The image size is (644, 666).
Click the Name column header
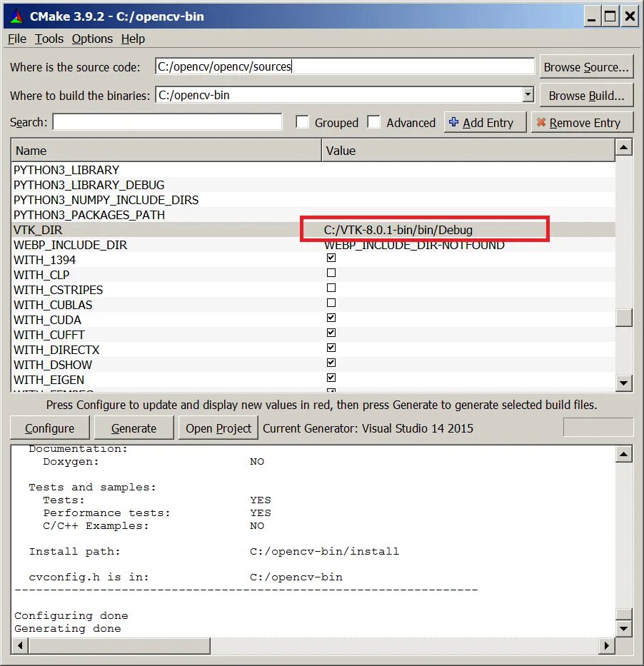(166, 151)
